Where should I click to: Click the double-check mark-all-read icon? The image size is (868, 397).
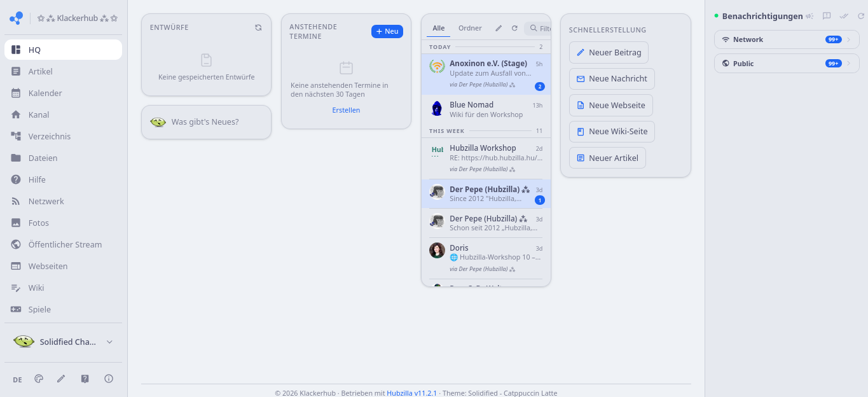[844, 16]
